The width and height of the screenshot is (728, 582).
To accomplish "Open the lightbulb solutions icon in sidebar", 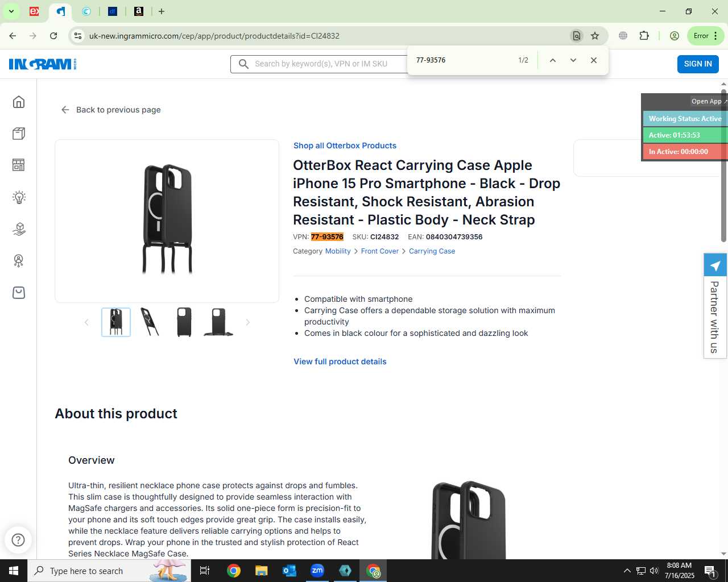I will coord(19,197).
